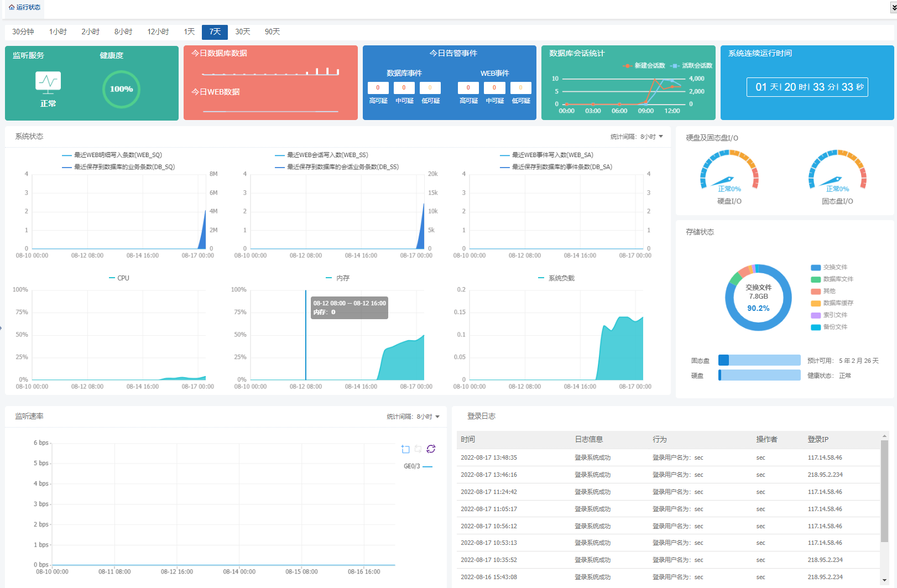Viewport: 897px width, 588px height.
Task: Select the 30天 time range tab
Action: click(243, 32)
